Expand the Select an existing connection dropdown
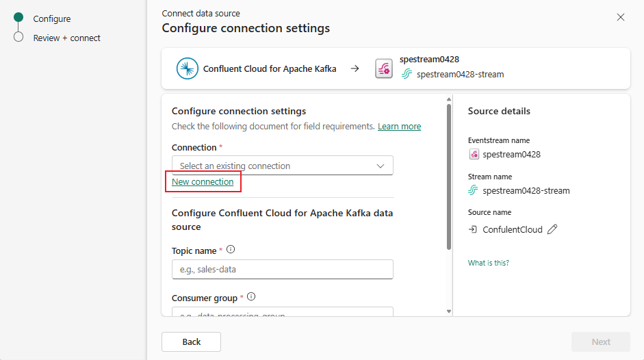The width and height of the screenshot is (644, 360). pos(274,166)
